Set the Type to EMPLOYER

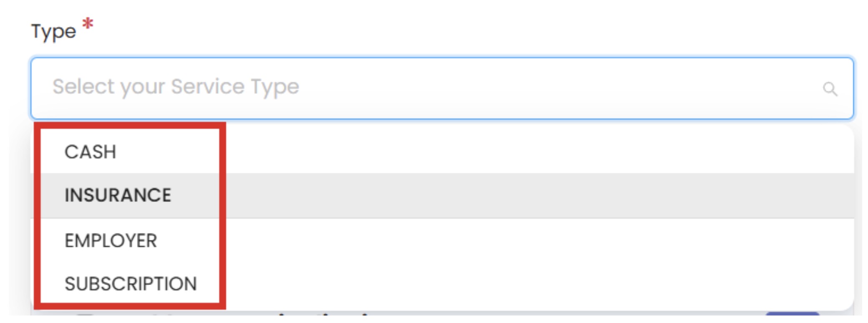111,241
